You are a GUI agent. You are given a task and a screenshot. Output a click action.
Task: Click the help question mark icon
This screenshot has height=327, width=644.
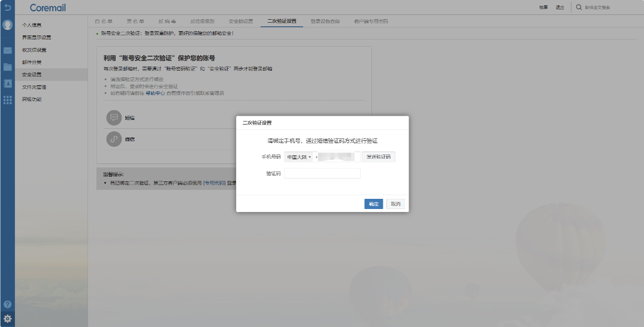(7, 304)
